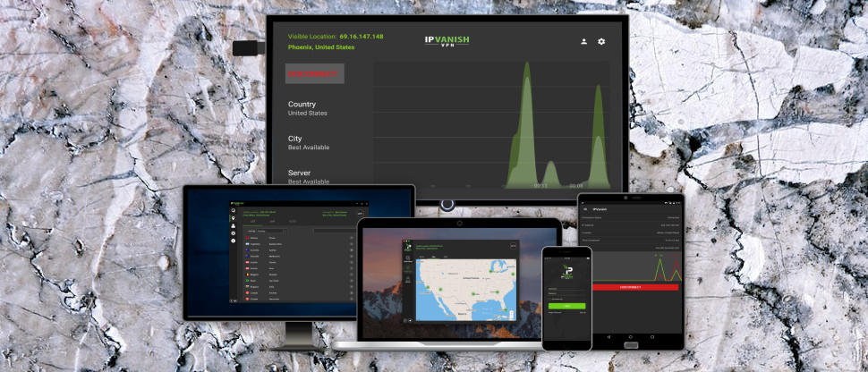868x372 pixels.
Task: Open the Sort By dropdown in Windows app
Action: pyautogui.click(x=272, y=231)
